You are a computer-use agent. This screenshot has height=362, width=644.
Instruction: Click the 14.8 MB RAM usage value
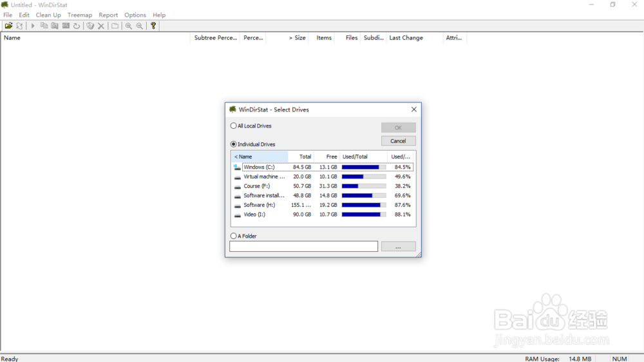(580, 359)
